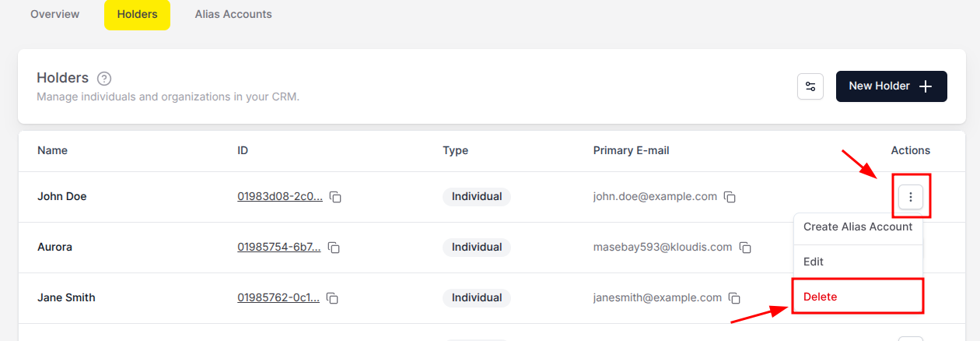Select Delete in the actions menu
The image size is (980, 341).
click(x=858, y=297)
